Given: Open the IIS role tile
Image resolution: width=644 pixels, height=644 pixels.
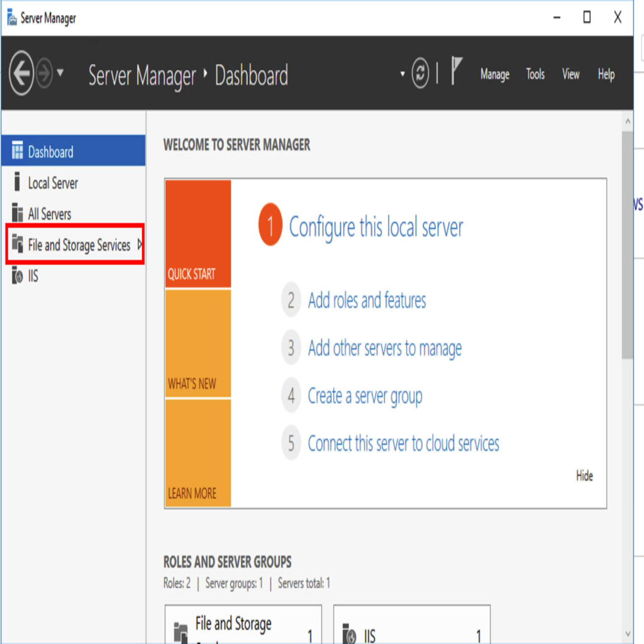Looking at the screenshot, I should coord(412,625).
